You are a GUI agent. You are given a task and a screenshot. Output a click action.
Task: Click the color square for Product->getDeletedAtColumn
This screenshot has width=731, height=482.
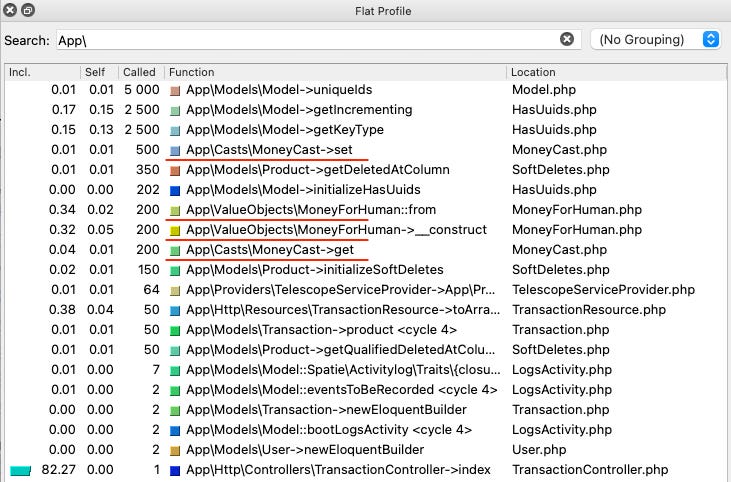pos(175,171)
